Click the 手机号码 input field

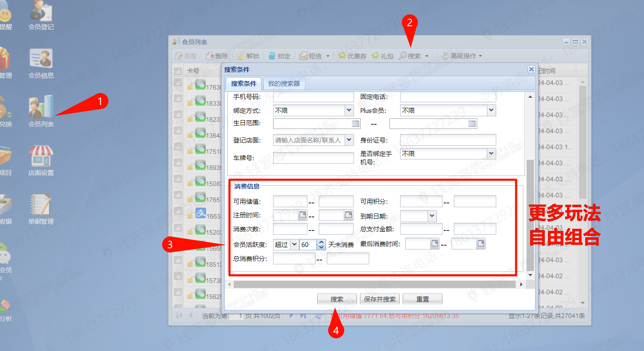pyautogui.click(x=313, y=97)
